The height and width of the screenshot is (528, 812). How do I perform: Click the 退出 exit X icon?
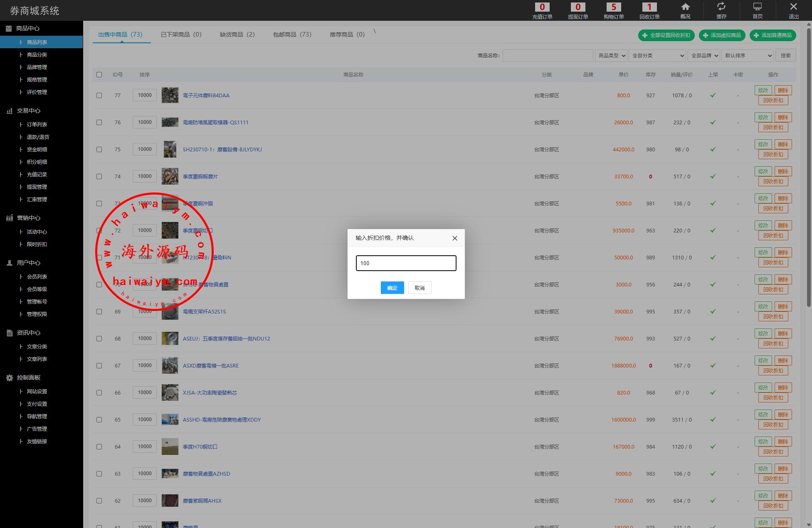point(793,7)
